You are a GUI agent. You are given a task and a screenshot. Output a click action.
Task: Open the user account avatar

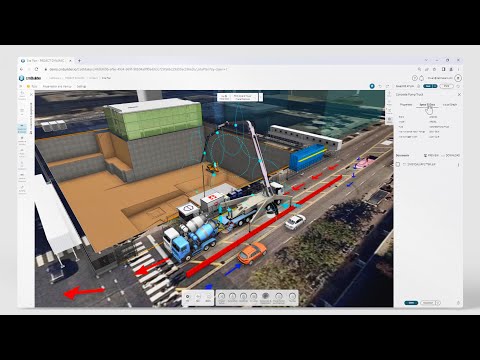pos(458,78)
